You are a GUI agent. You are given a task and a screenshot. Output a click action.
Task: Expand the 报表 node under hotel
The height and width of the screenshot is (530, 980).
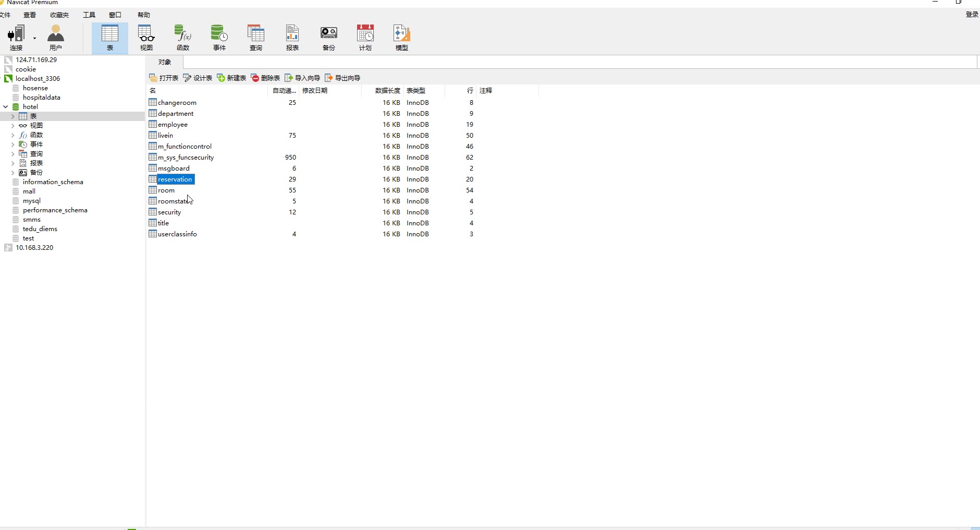click(x=13, y=163)
